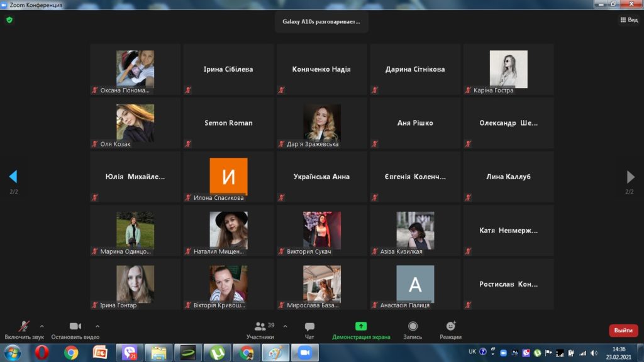Open the Реакции reactions menu

click(450, 327)
